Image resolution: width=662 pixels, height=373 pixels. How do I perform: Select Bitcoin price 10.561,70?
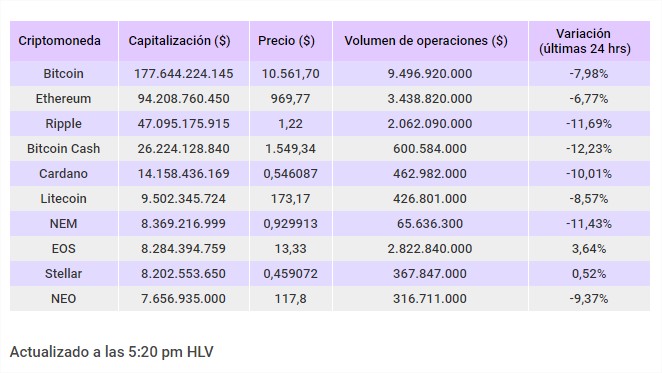point(290,74)
